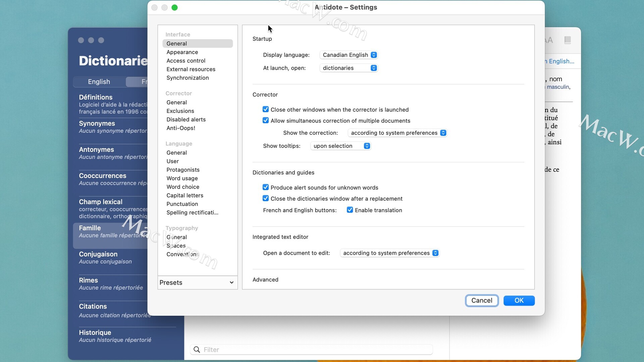Open Spelling rectifications settings
This screenshot has width=644, height=362.
tap(192, 213)
